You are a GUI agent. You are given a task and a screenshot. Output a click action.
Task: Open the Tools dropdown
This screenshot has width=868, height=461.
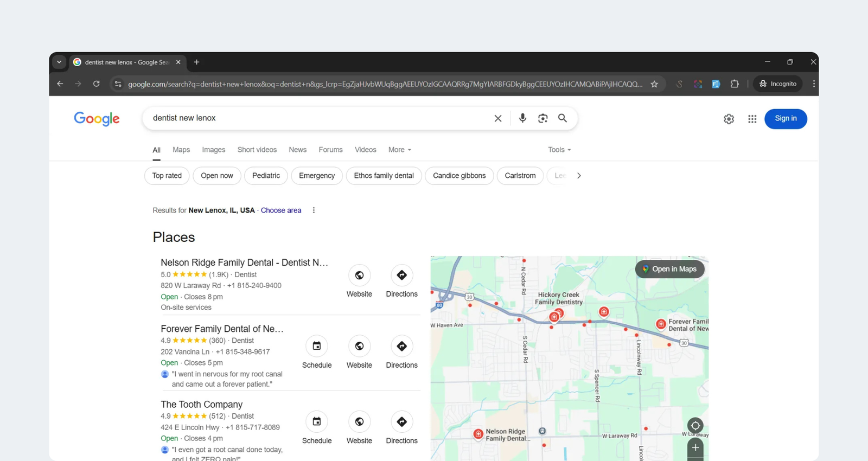559,150
